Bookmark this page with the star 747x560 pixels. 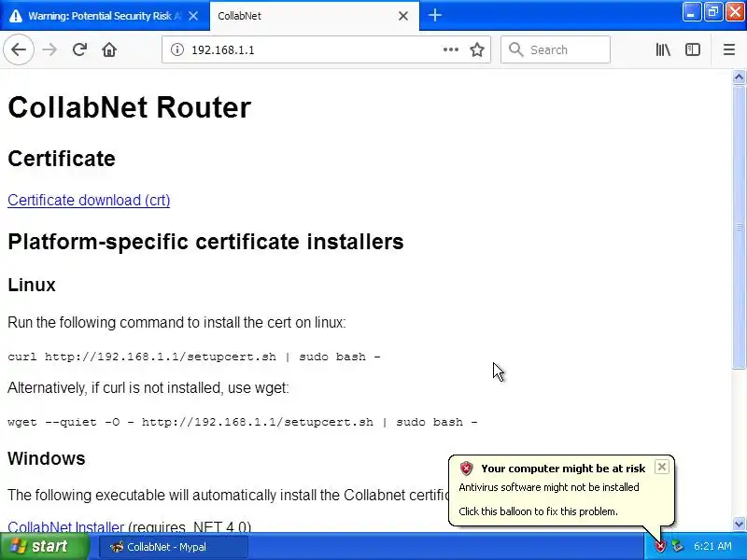(477, 49)
